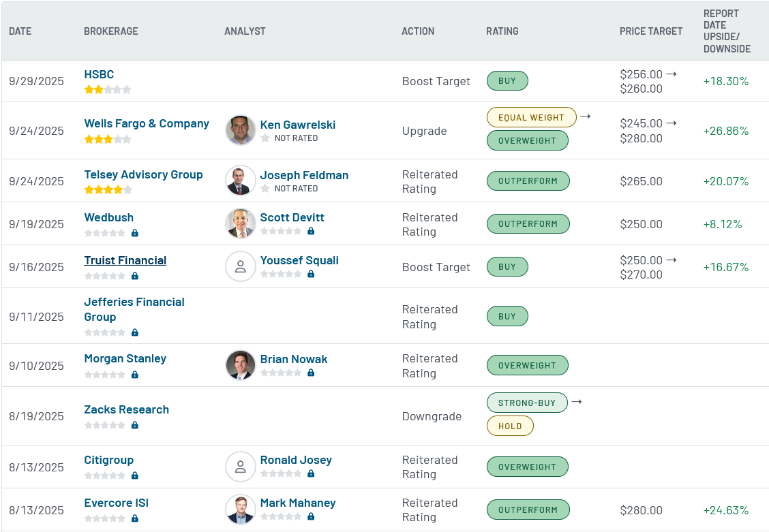Open the Truist Financial link
Viewport: 769px width, 532px height.
[125, 261]
